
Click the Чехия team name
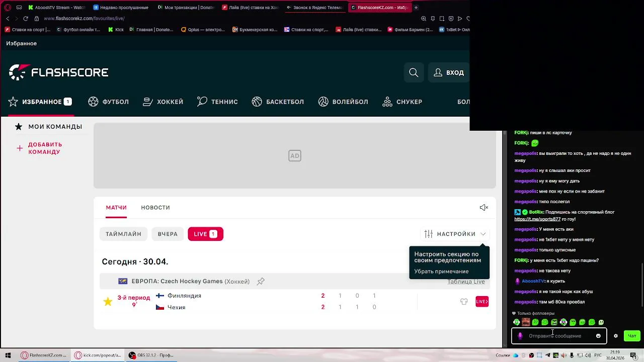(176, 307)
